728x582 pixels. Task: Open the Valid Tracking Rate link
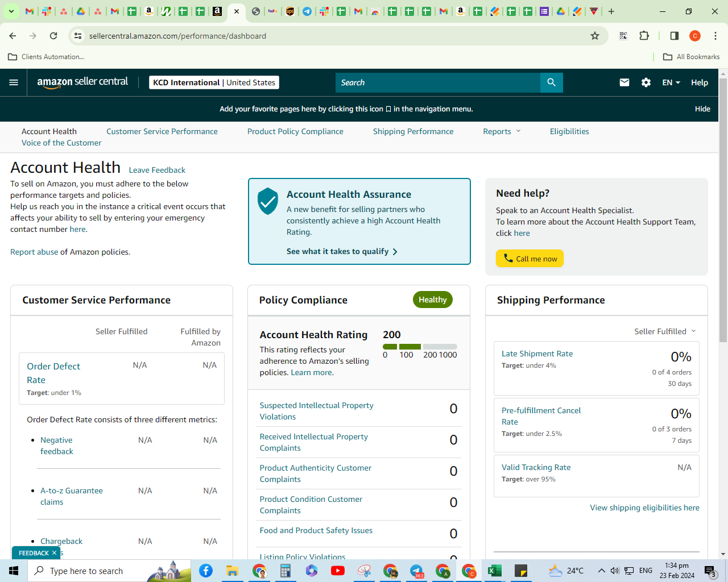pyautogui.click(x=536, y=467)
